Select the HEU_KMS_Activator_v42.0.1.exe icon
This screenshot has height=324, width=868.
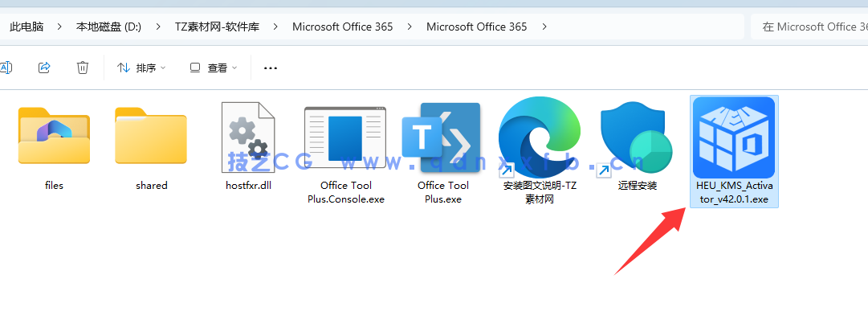coord(734,137)
